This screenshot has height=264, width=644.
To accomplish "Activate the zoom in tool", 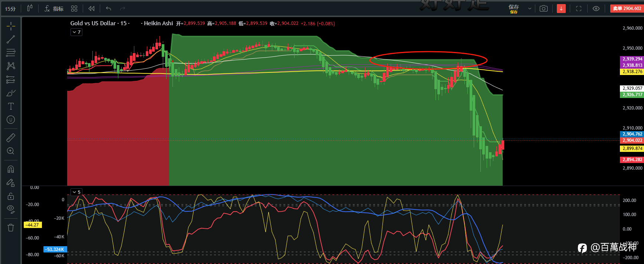I will click(11, 151).
